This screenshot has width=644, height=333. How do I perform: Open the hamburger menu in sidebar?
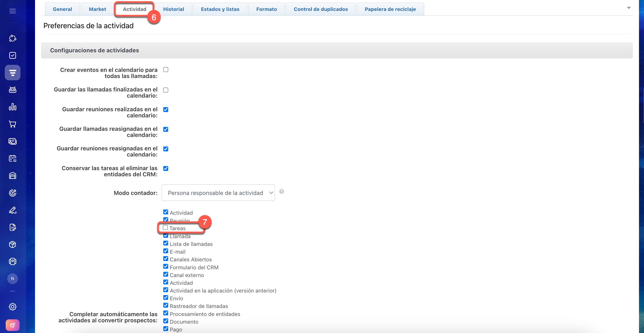(13, 11)
